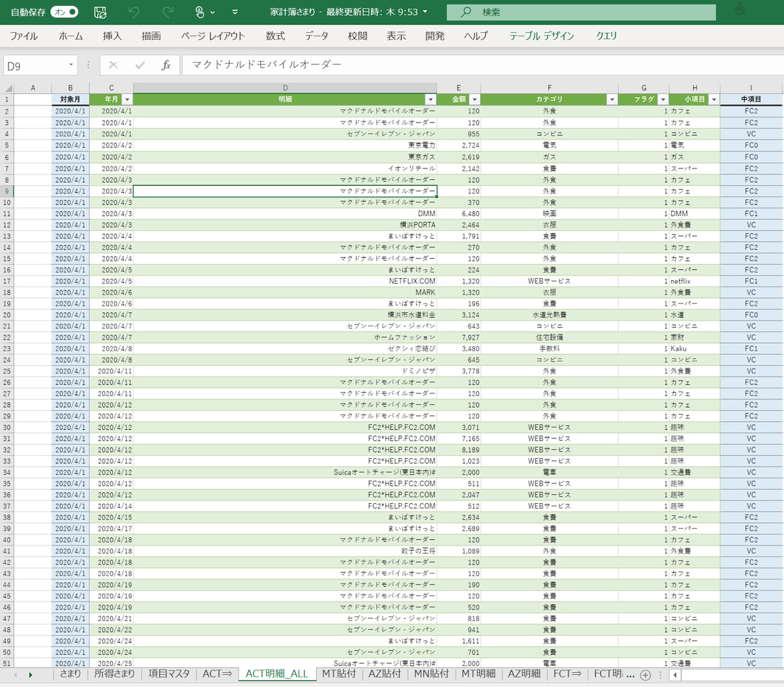Open the file title dropdown arrow
This screenshot has width=784, height=687.
pos(425,12)
